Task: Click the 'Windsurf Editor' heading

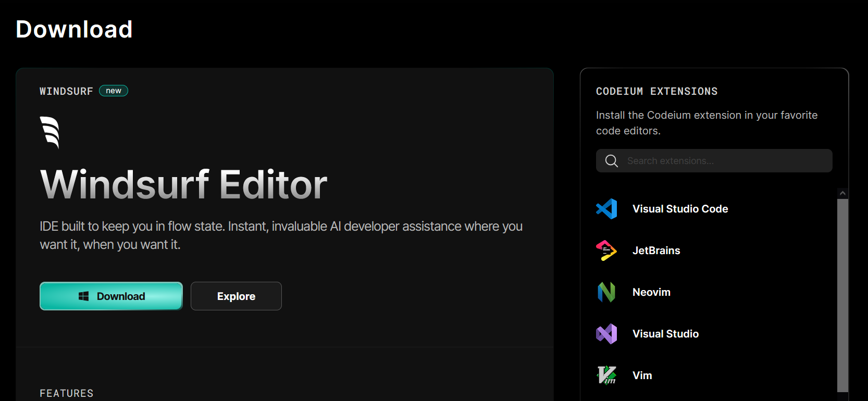Action: tap(183, 184)
